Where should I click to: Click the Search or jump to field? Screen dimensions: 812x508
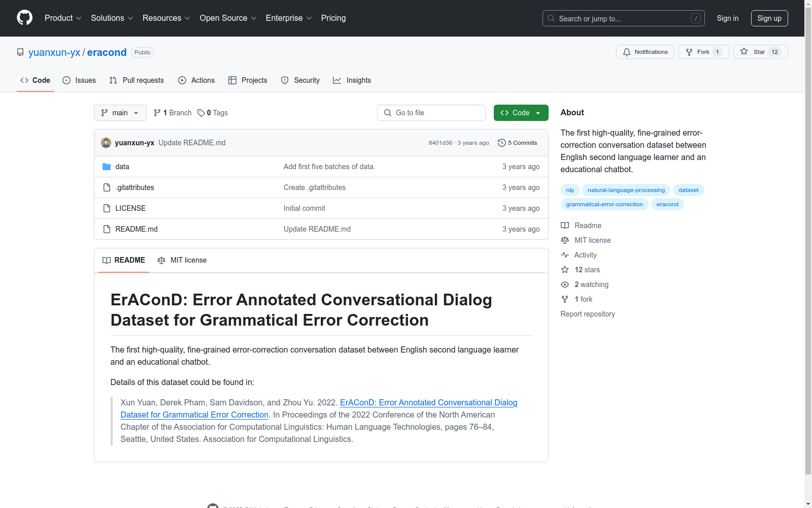coord(624,18)
